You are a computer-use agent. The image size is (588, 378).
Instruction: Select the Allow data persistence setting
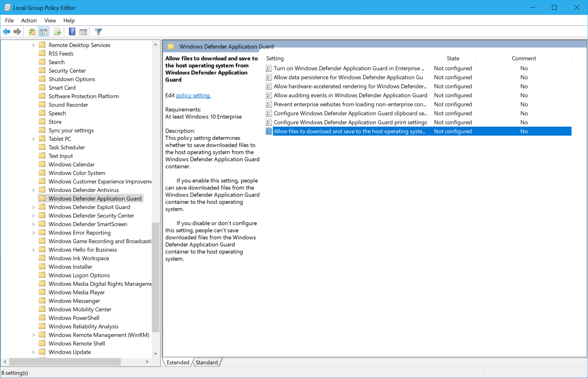[x=348, y=77]
